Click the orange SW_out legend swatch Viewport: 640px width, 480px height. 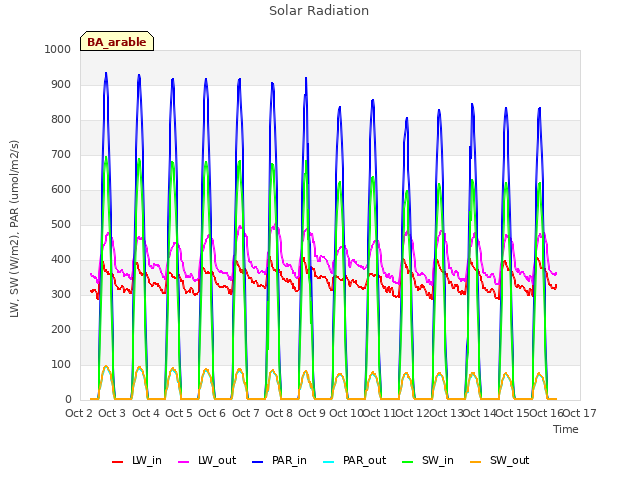coord(476,462)
